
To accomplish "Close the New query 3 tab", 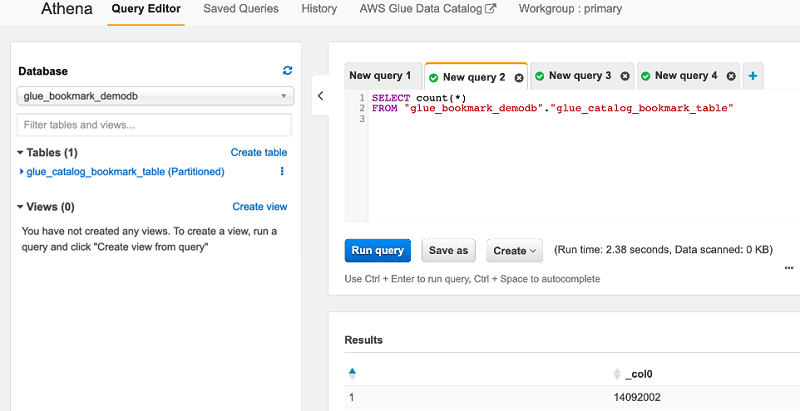I will pyautogui.click(x=625, y=76).
